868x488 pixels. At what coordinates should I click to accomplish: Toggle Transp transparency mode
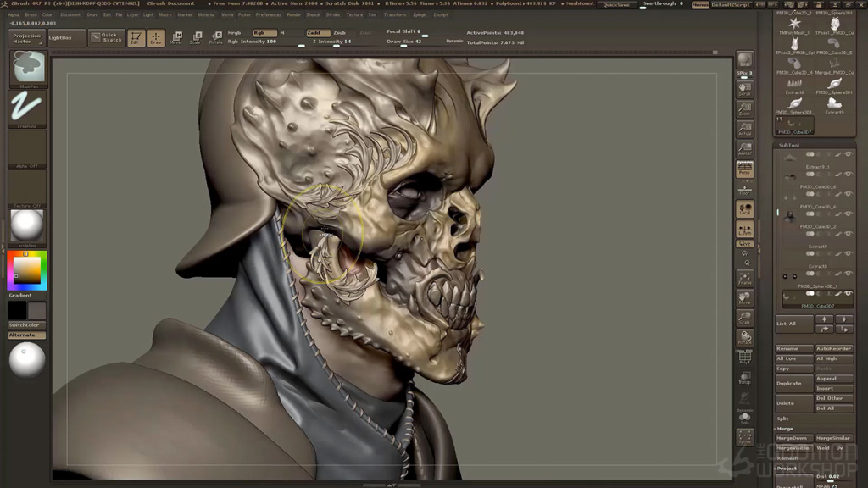coord(744,378)
